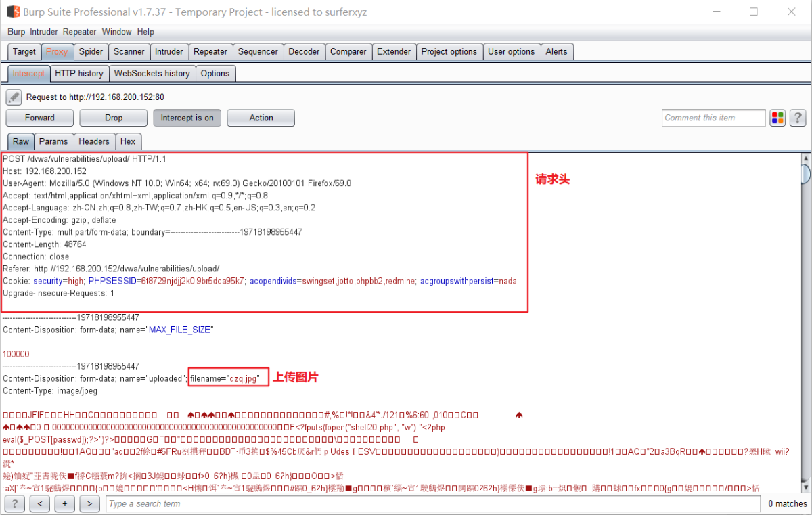Click the Connection: close line
The height and width of the screenshot is (515, 812).
point(36,256)
